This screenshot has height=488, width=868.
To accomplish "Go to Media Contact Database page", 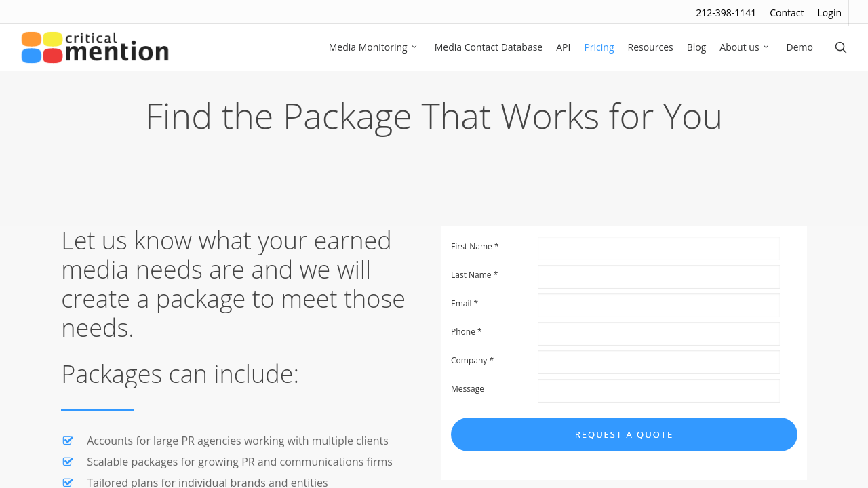I will pos(488,47).
